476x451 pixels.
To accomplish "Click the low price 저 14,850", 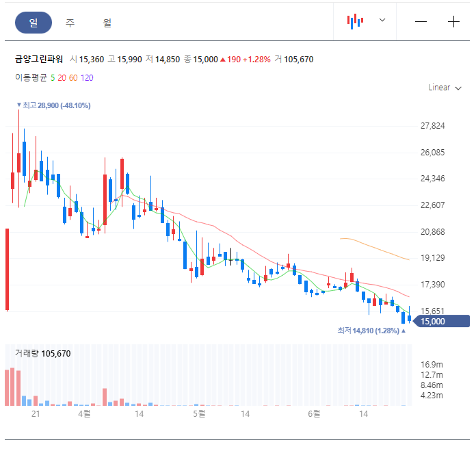I will click(163, 60).
